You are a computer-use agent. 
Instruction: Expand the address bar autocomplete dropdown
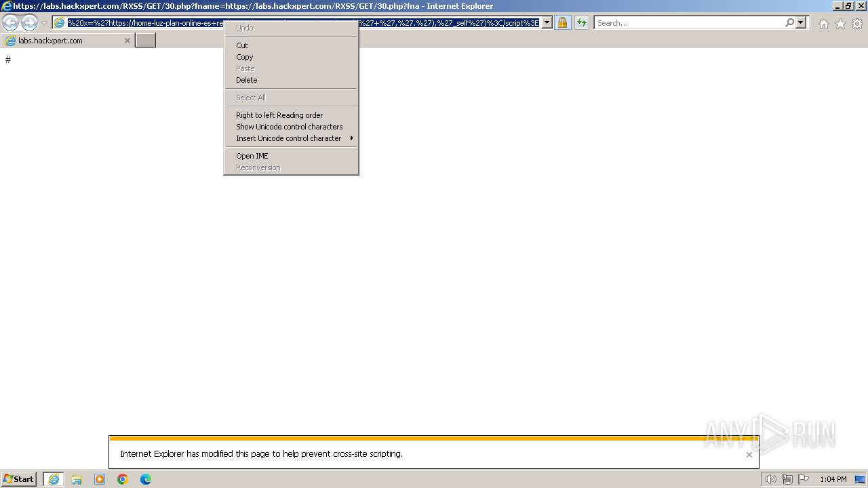tap(547, 23)
